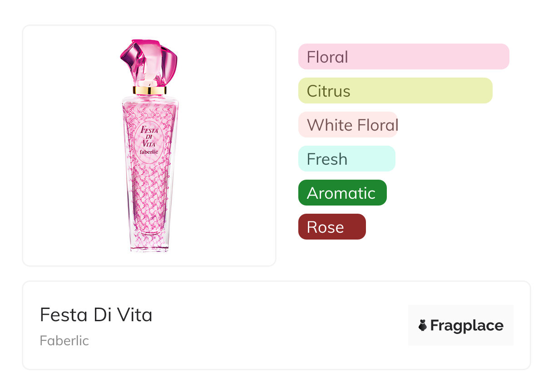Click the dark red Rose accord tag
The image size is (553, 392).
tap(331, 227)
